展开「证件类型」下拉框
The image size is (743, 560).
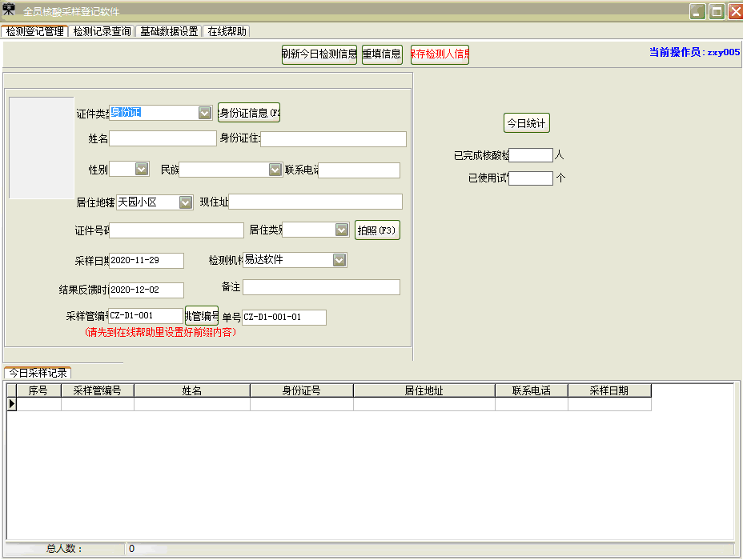204,112
